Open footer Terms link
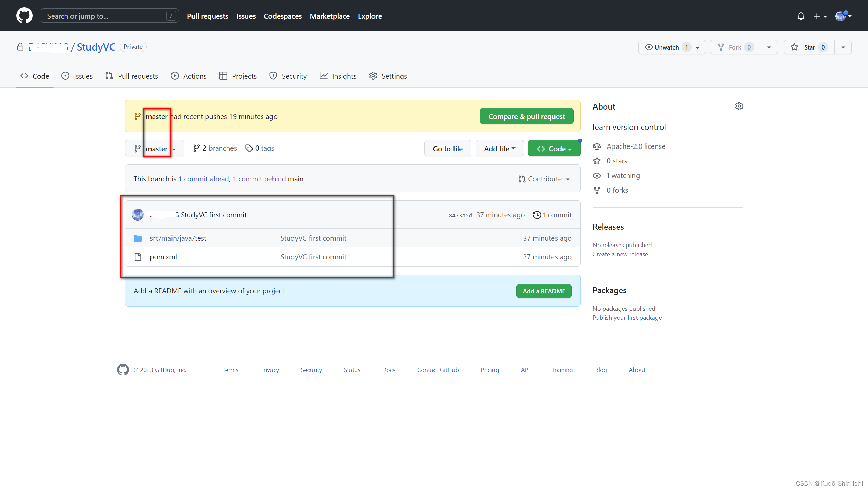This screenshot has height=489, width=868. (230, 370)
